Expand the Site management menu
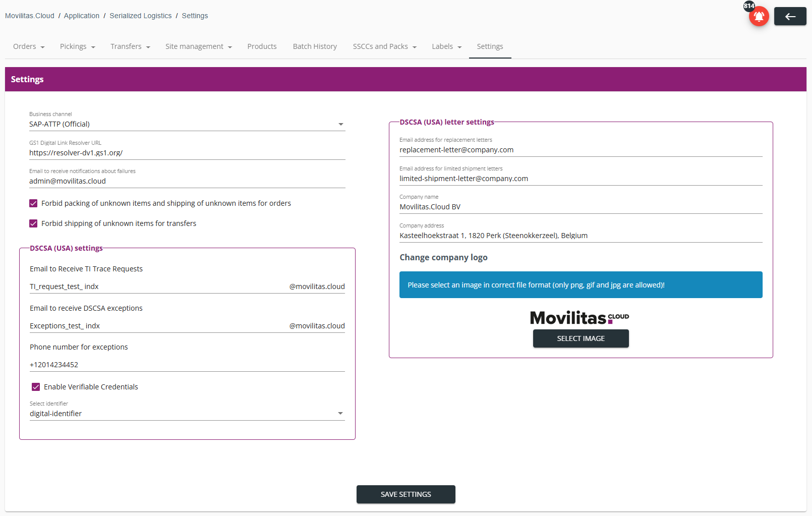 [199, 46]
